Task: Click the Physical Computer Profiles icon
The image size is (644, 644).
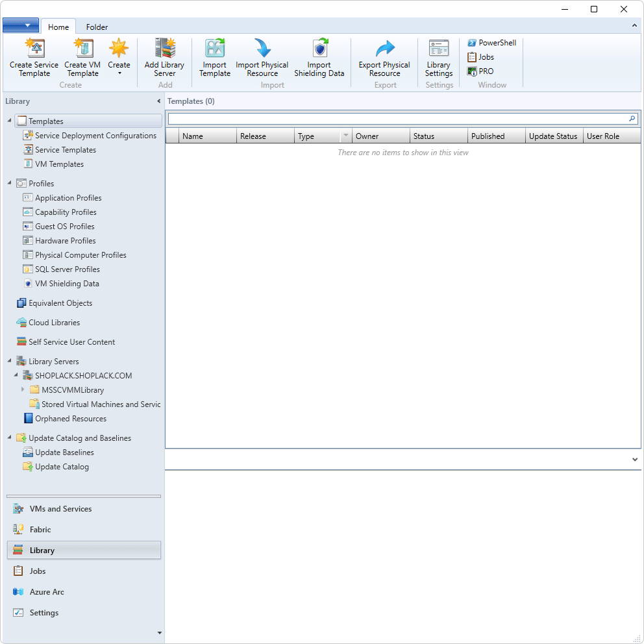Action: (x=27, y=255)
